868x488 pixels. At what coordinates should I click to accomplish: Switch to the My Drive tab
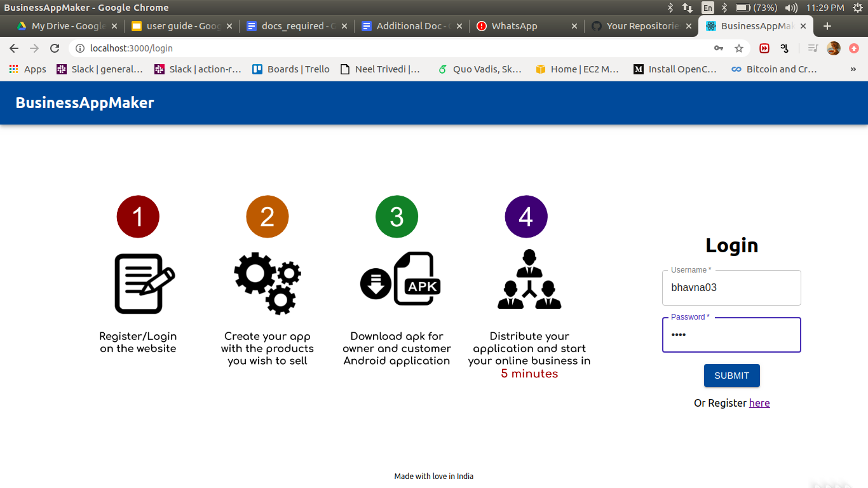point(67,26)
